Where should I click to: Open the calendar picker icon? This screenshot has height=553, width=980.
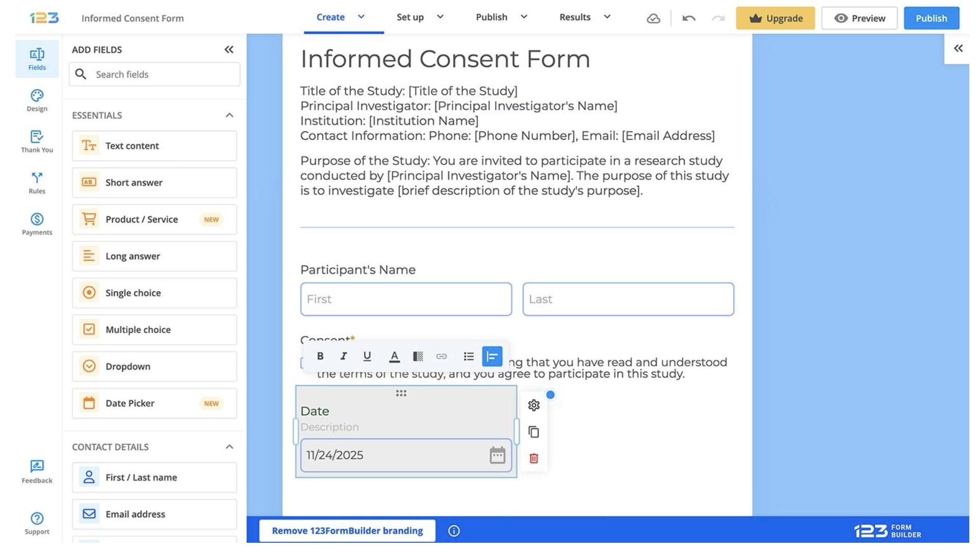497,455
